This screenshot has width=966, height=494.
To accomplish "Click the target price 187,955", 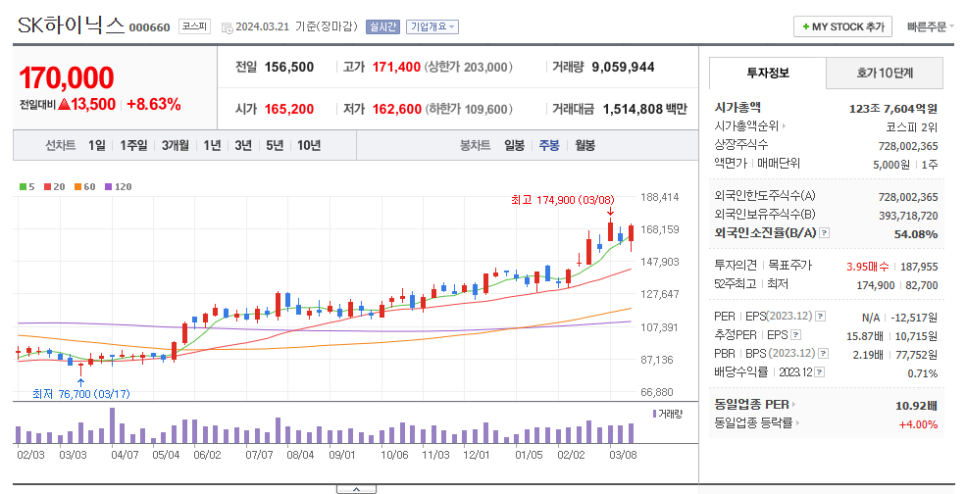I will (919, 267).
